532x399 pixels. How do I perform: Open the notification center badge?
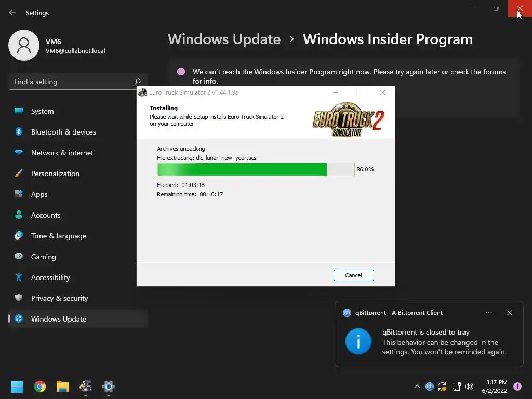(x=517, y=387)
